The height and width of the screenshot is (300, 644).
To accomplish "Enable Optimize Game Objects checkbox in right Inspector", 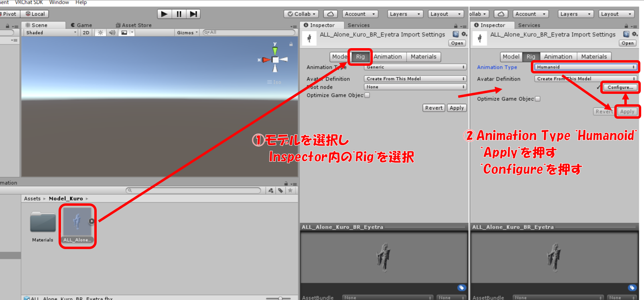I will click(538, 99).
